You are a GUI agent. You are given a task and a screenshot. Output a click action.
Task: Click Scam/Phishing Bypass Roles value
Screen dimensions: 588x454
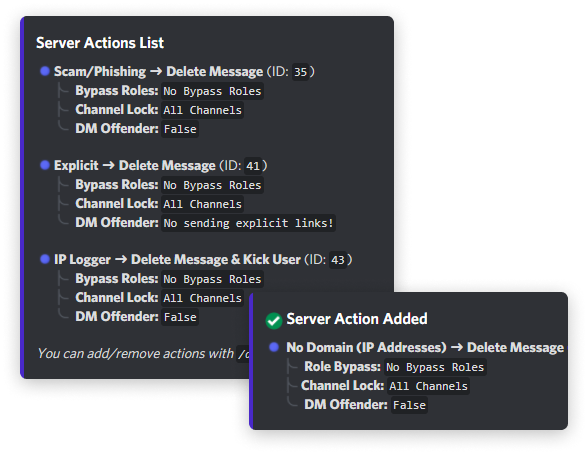click(212, 91)
